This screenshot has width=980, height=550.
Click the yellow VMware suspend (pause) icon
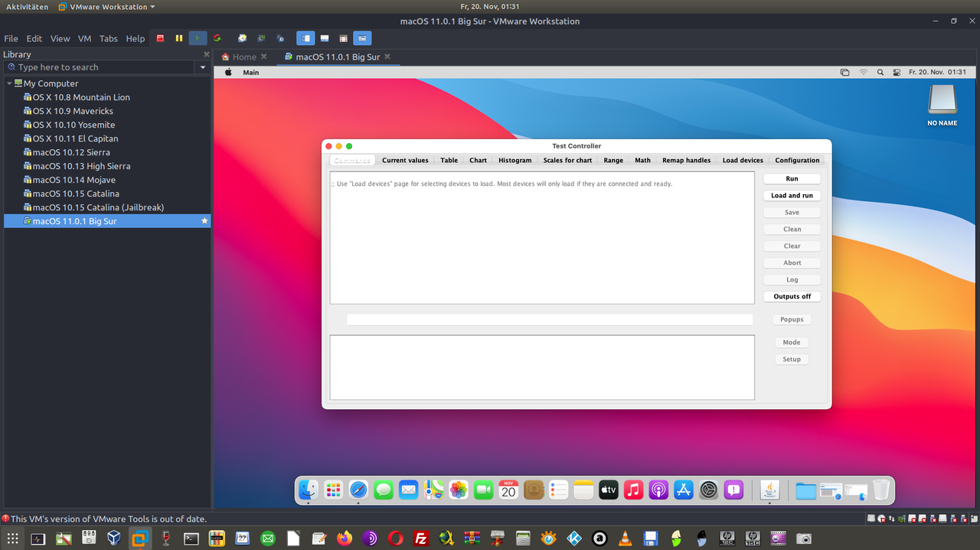(179, 38)
